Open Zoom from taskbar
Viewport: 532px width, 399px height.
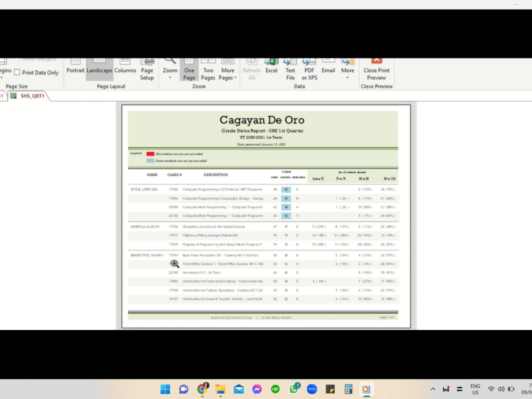(x=312, y=389)
